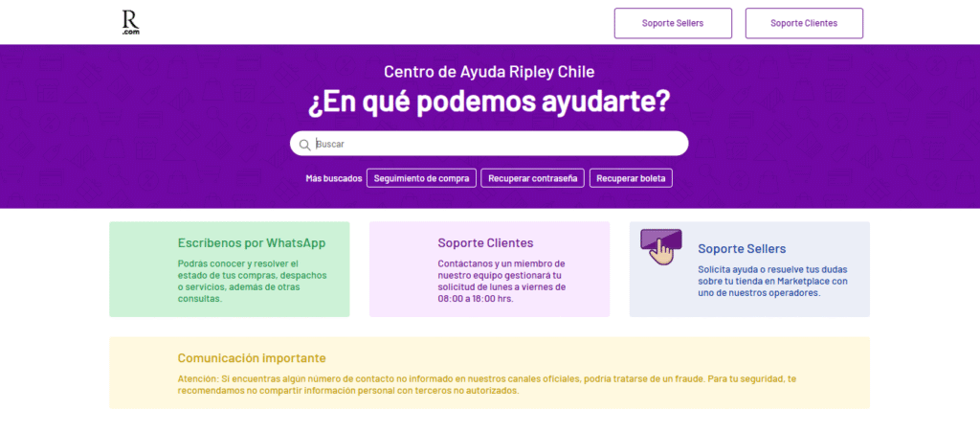Click the Centro de Ayuda Ripley Chile text
980x433 pixels.
[489, 72]
